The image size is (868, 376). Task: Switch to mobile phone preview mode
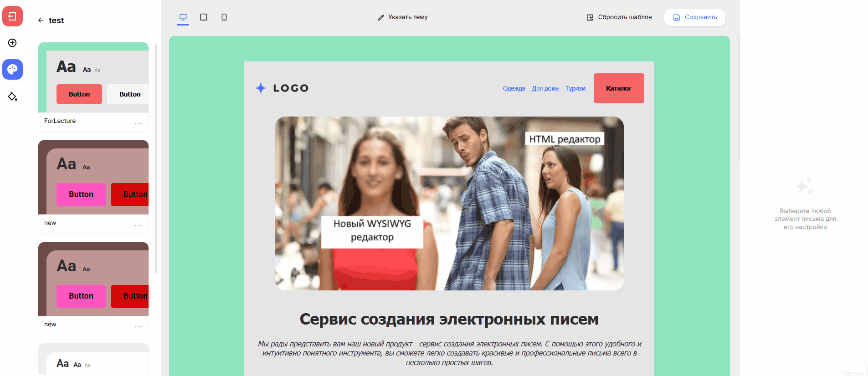[x=224, y=17]
